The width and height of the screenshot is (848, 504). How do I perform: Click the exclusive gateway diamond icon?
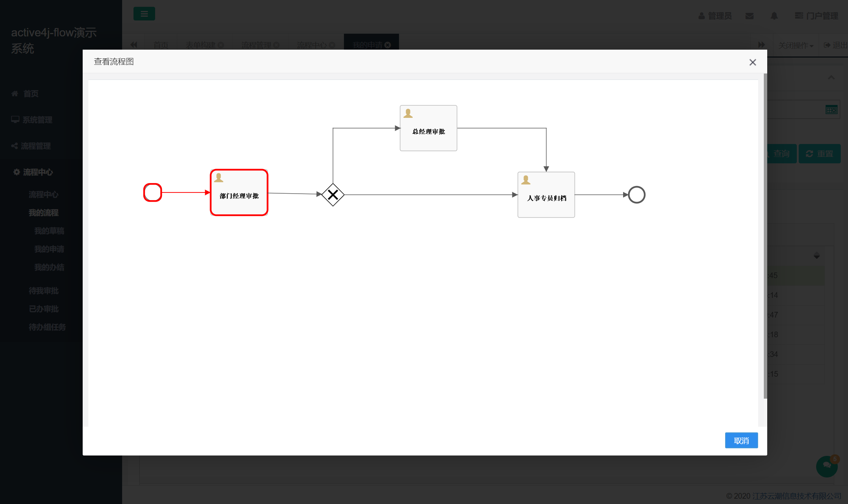point(333,194)
